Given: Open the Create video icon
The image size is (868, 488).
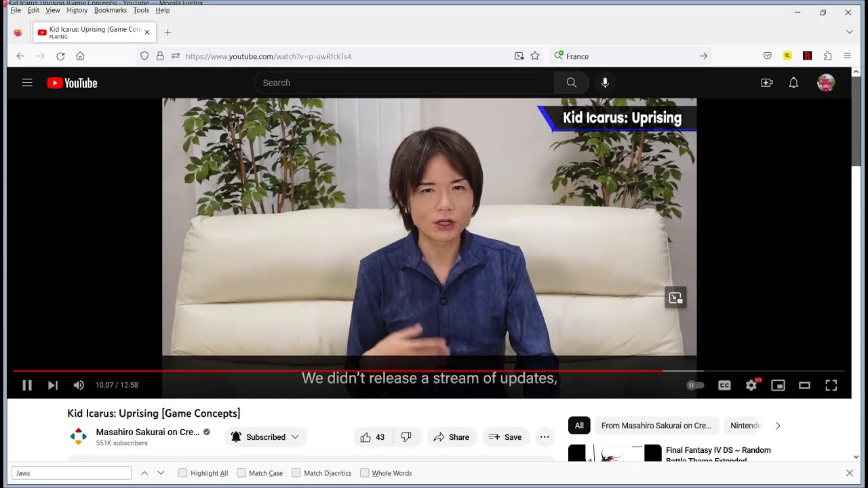Looking at the screenshot, I should pyautogui.click(x=767, y=83).
